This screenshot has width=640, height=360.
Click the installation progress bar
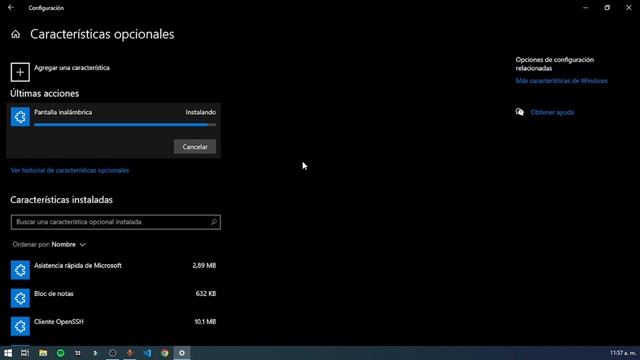click(125, 125)
